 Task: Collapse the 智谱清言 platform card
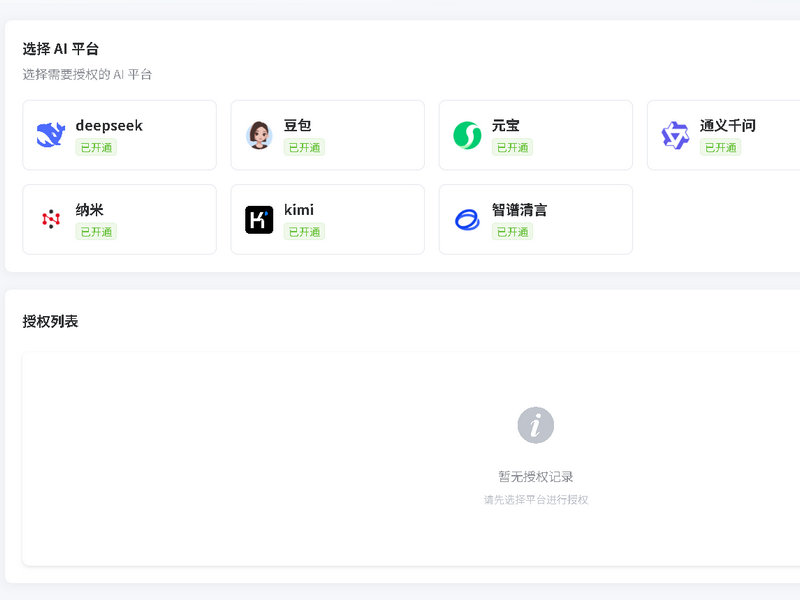pyautogui.click(x=535, y=219)
